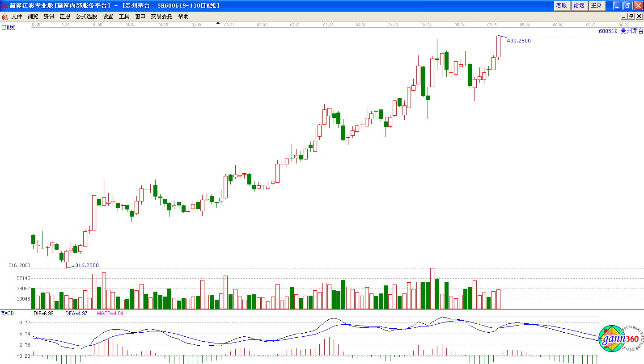
Task: Open the 资讯 menu
Action: tap(49, 17)
